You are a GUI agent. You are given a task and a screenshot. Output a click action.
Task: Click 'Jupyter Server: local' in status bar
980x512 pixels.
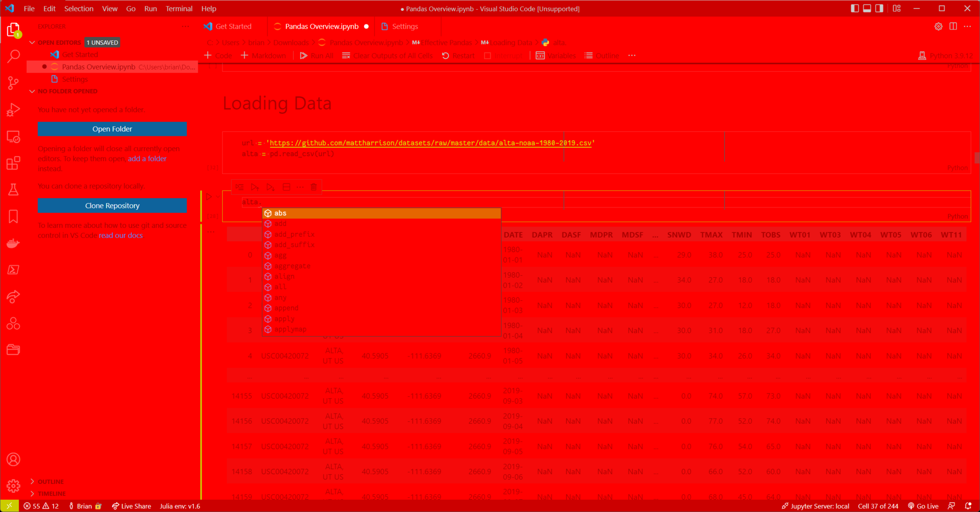[x=815, y=506]
